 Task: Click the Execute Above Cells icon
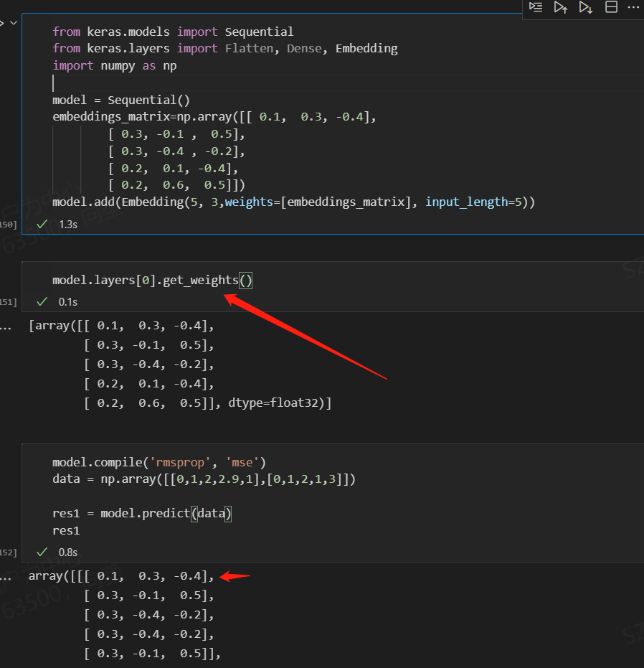click(x=561, y=9)
